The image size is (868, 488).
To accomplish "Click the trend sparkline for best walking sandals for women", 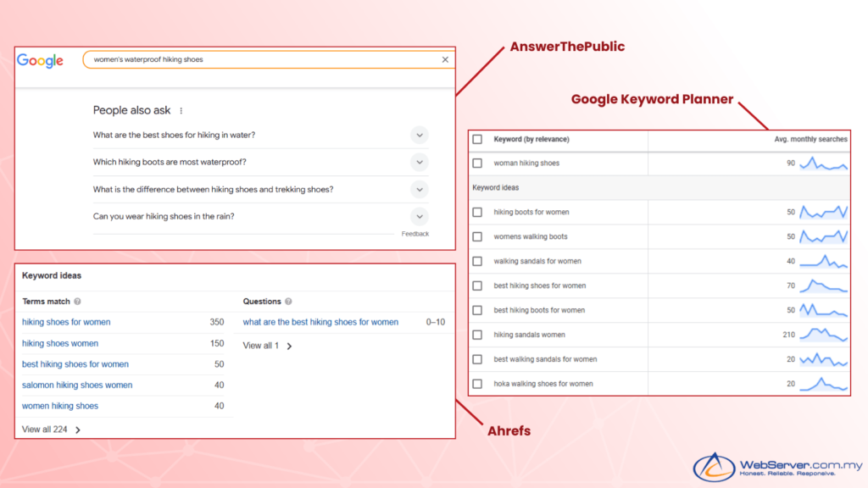I will coord(823,359).
